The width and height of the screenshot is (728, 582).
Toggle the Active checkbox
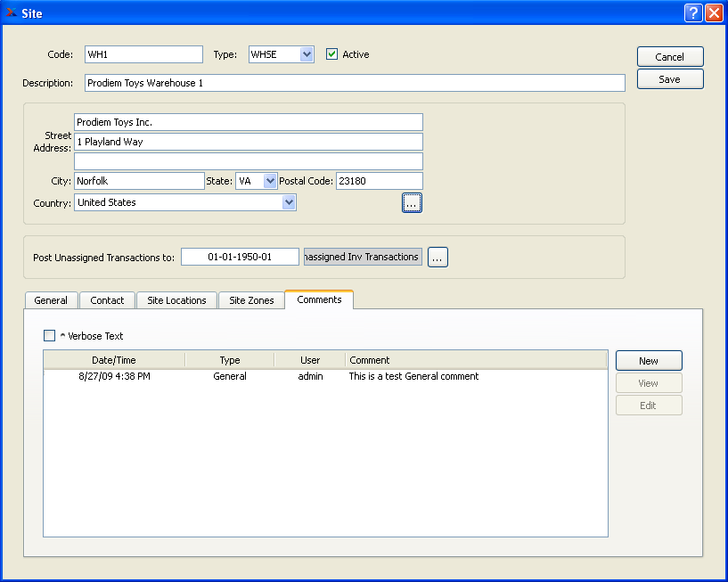click(332, 54)
